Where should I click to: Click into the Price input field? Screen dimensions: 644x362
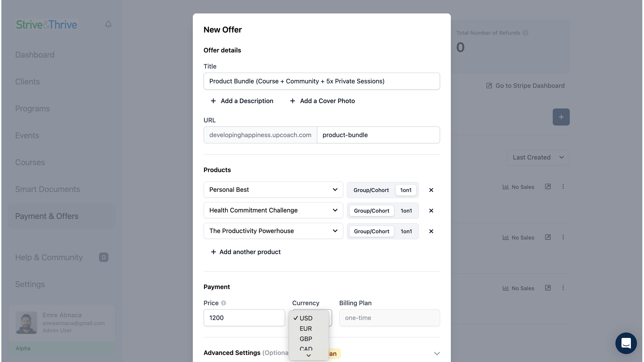244,318
